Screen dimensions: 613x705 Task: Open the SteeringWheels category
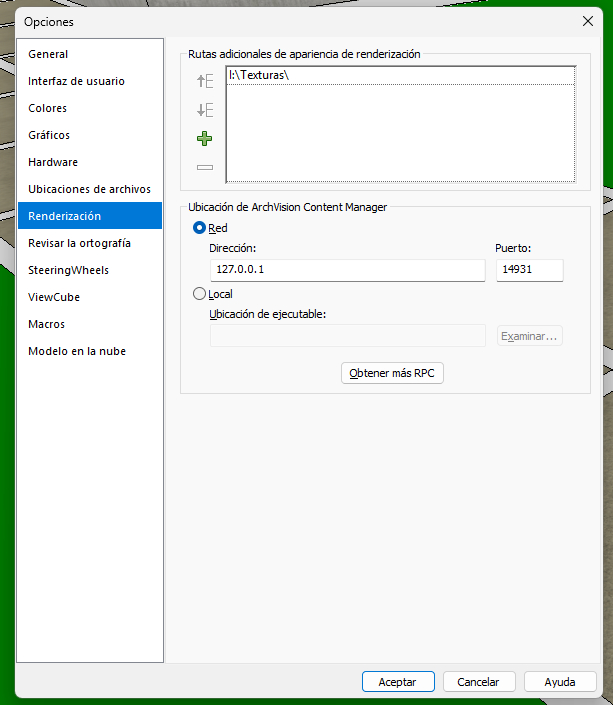point(90,270)
